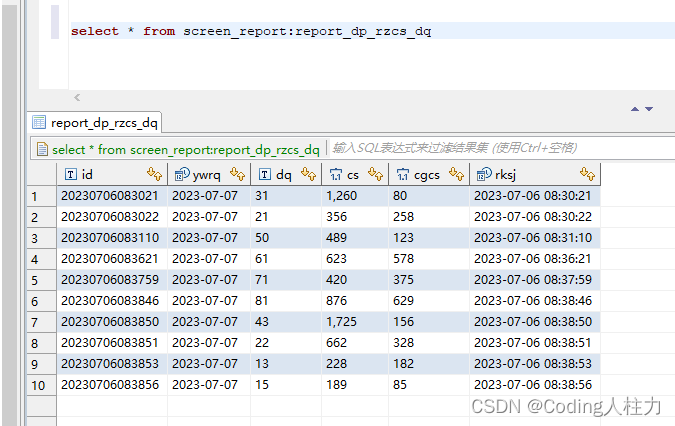
Task: Select row number 7 header
Action: (42, 322)
